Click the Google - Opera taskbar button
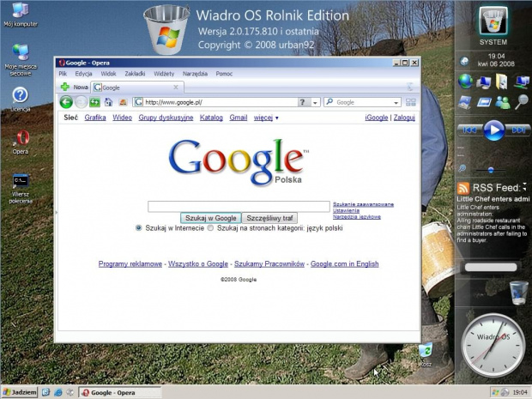The height and width of the screenshot is (399, 532). pos(119,392)
